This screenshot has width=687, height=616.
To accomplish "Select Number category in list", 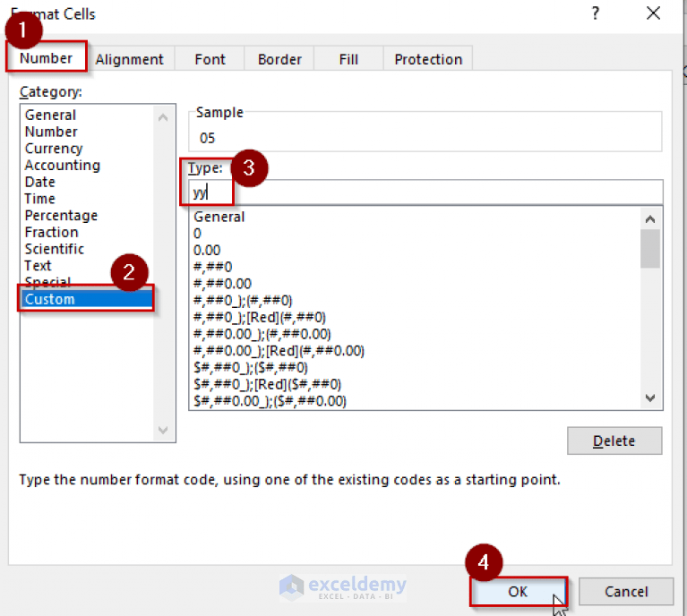I will 51,132.
